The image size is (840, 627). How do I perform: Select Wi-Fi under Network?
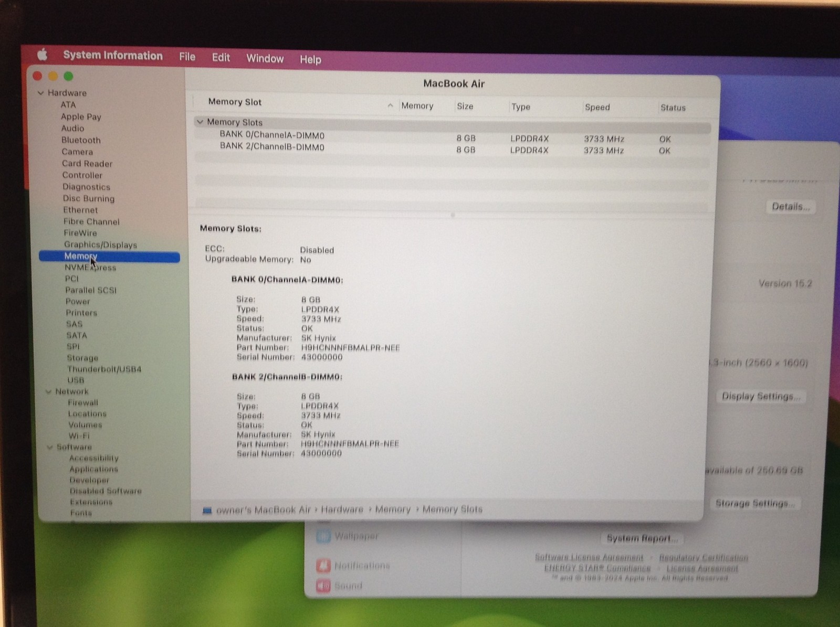pos(79,435)
